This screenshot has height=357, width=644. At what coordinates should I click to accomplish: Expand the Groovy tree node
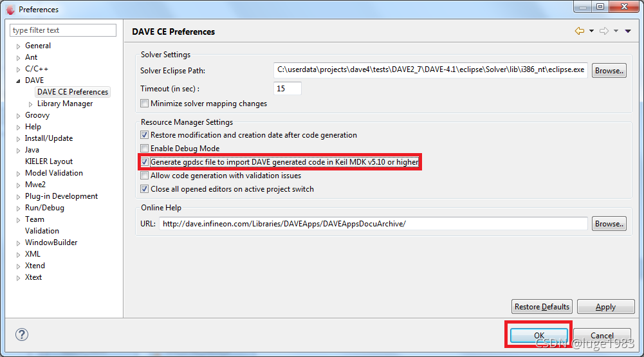point(18,115)
